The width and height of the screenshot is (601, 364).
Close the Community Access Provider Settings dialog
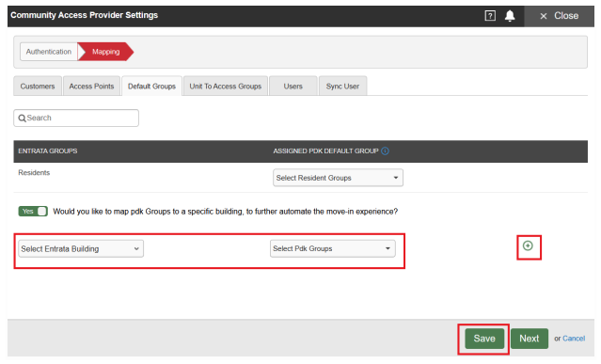(559, 16)
